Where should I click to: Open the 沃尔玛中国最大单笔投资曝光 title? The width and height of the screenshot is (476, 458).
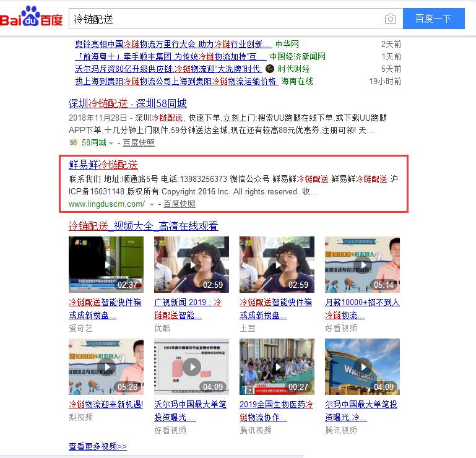point(191,410)
